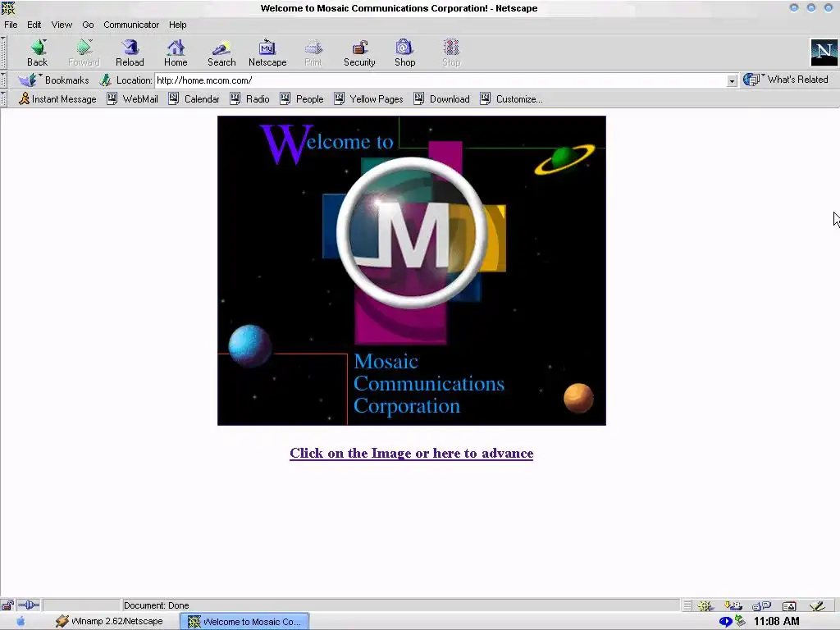Open Search from the navigation toolbar
This screenshot has height=630, width=840.
221,52
